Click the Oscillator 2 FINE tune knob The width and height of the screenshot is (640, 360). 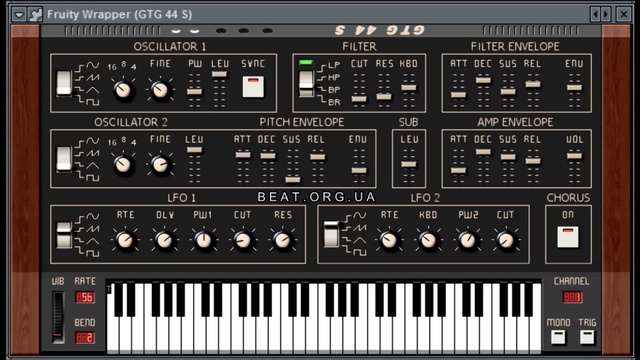160,164
